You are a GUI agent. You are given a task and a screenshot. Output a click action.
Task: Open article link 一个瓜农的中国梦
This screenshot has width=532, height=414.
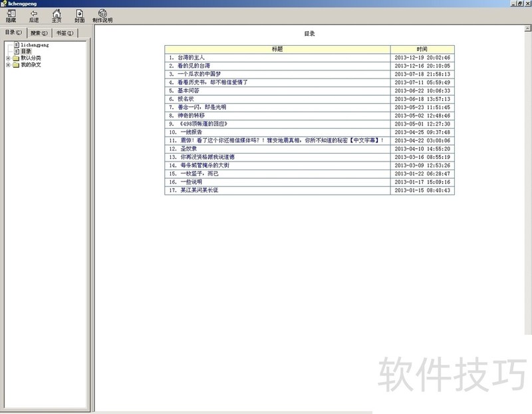pos(199,74)
